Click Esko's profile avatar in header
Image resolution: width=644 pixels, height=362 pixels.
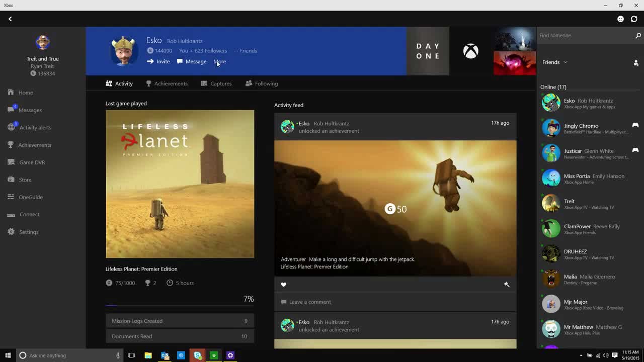click(x=124, y=51)
